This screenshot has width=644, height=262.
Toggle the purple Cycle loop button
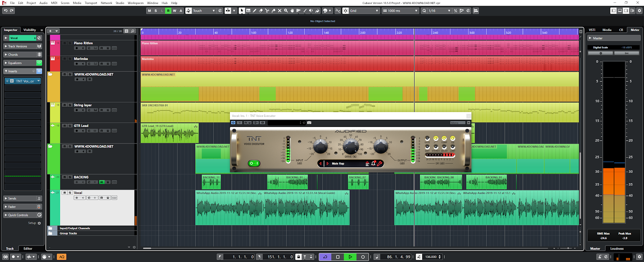point(325,257)
